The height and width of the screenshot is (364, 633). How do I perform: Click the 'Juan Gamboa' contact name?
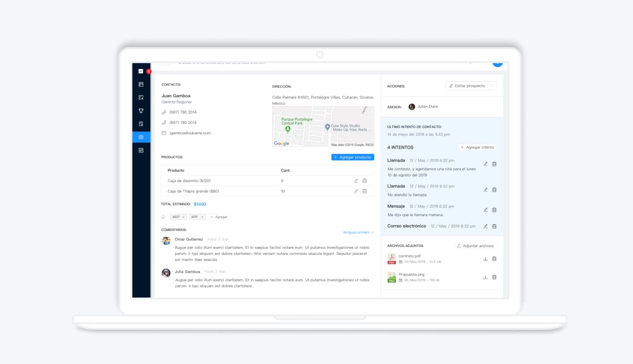click(x=176, y=96)
